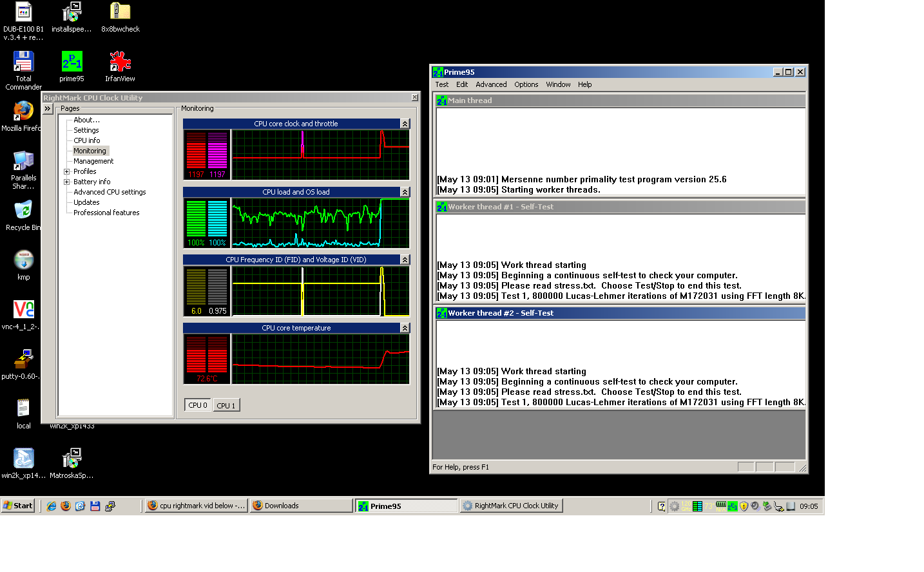
Task: Click the CPU core temperature history graph
Action: (320, 359)
